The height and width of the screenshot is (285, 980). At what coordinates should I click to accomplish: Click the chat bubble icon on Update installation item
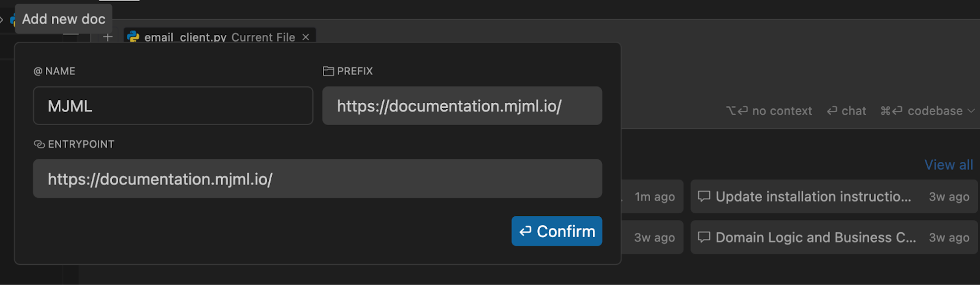[x=704, y=196]
